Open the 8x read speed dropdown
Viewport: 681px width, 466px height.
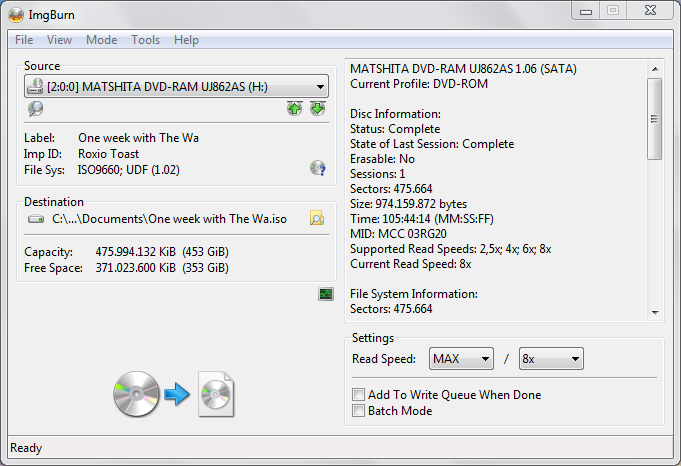coord(551,359)
